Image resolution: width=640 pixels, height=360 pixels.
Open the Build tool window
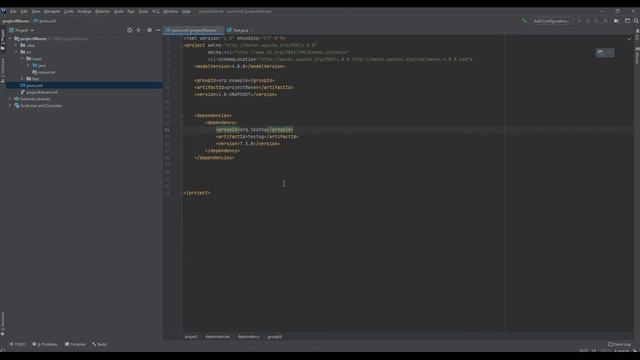tap(100, 344)
